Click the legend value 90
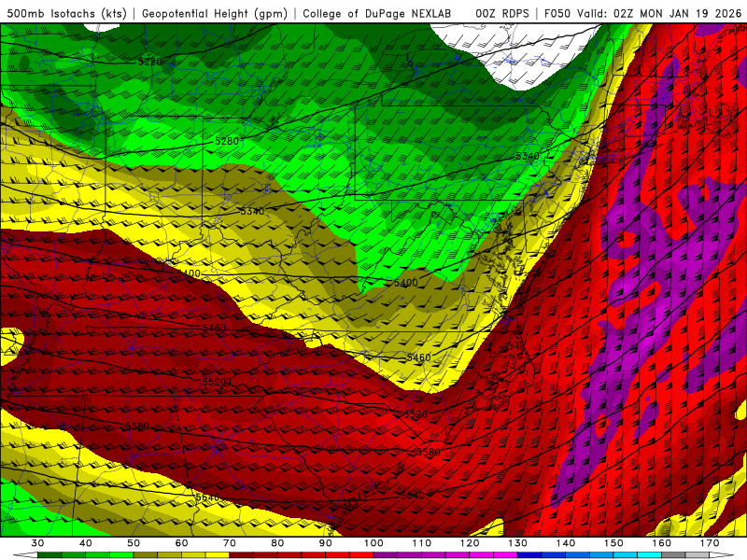Screen dimensions: 747x560 point(325,543)
